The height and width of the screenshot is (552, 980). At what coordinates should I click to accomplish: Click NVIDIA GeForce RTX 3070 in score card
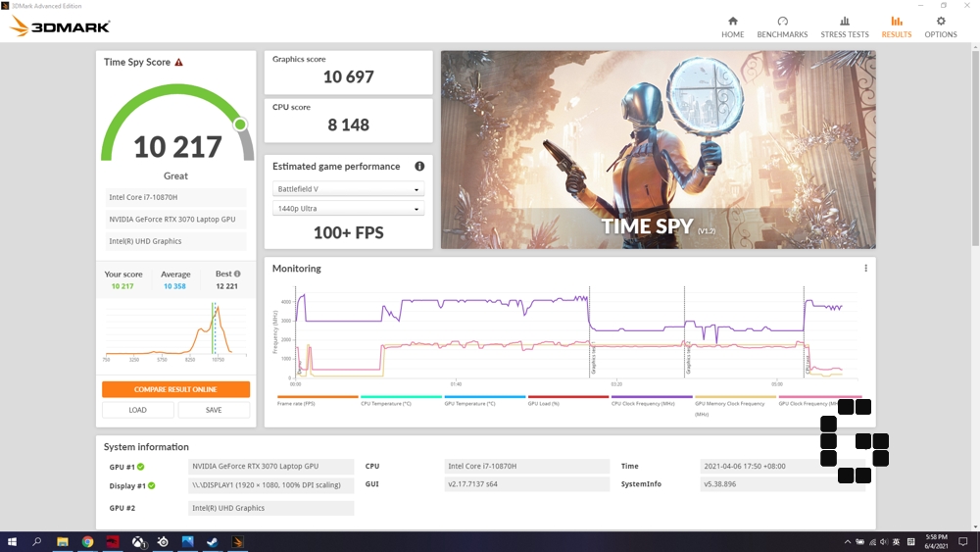click(175, 220)
